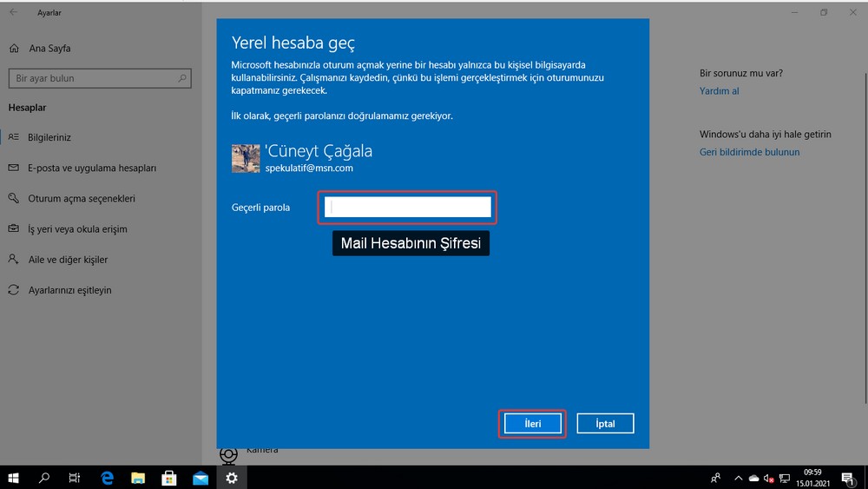The width and height of the screenshot is (868, 489).
Task: Click the Settings gear taskbar icon
Action: pyautogui.click(x=231, y=477)
